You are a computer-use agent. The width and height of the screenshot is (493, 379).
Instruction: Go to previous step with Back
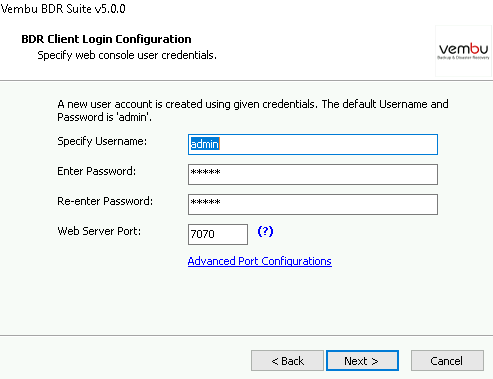coord(287,360)
